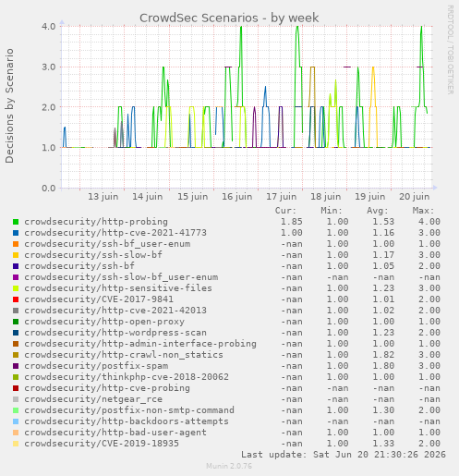
Task: Click the 17 juin date label
Action: [x=282, y=197]
